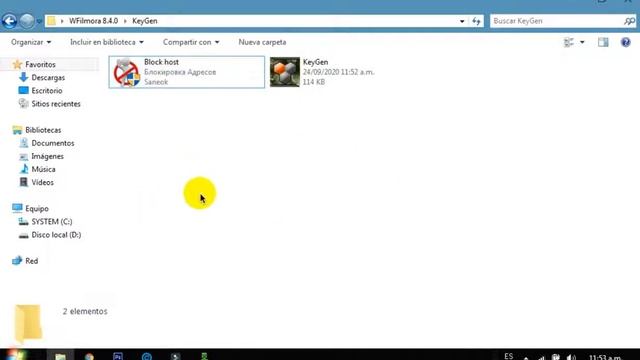The height and width of the screenshot is (360, 640).
Task: Change view with the view icon
Action: (x=569, y=42)
